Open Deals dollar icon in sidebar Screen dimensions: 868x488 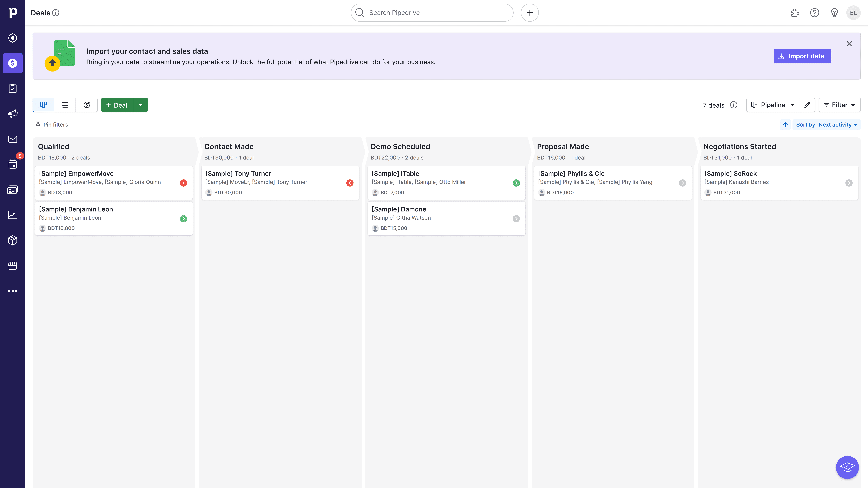[x=12, y=63]
